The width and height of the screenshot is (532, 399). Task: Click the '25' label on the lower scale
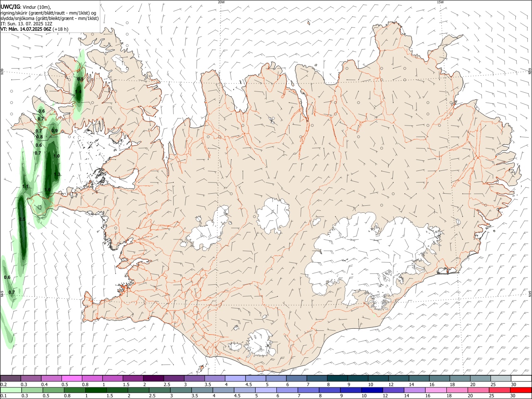click(x=491, y=396)
